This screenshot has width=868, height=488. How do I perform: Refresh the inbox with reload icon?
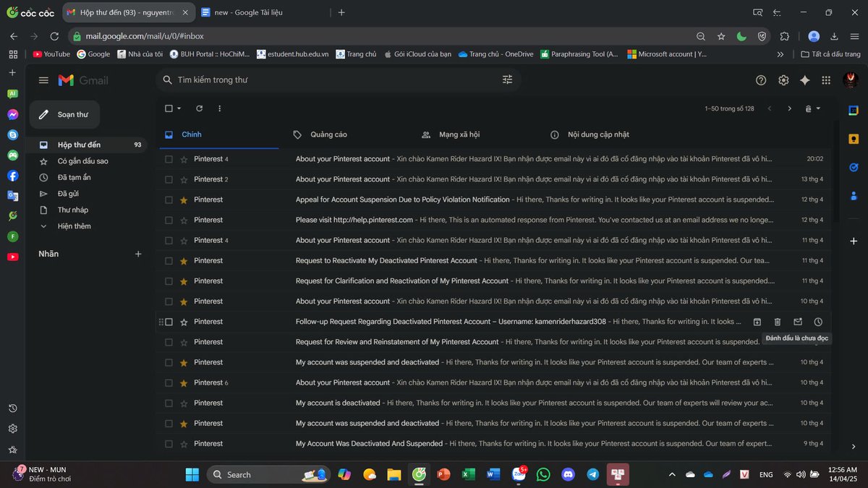199,108
